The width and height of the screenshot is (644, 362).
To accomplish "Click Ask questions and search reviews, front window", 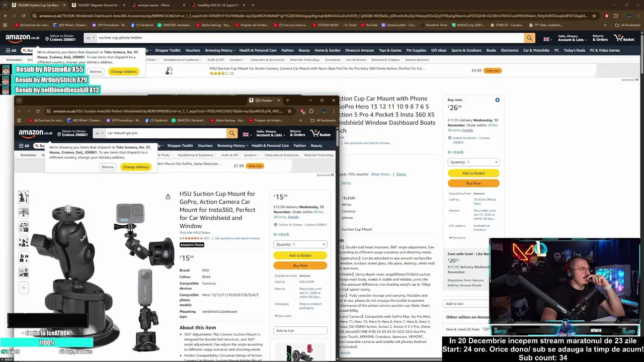I will click(237, 238).
